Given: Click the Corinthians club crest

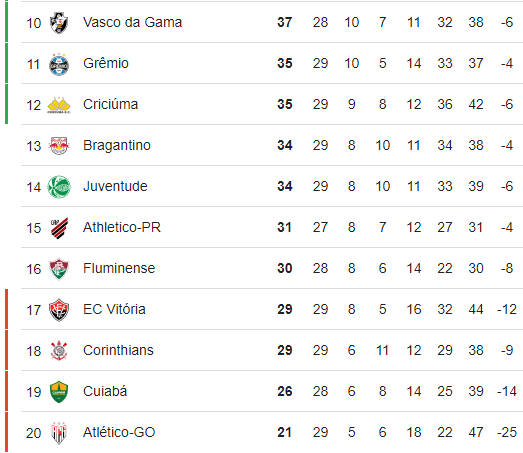Looking at the screenshot, I should pyautogui.click(x=59, y=351).
